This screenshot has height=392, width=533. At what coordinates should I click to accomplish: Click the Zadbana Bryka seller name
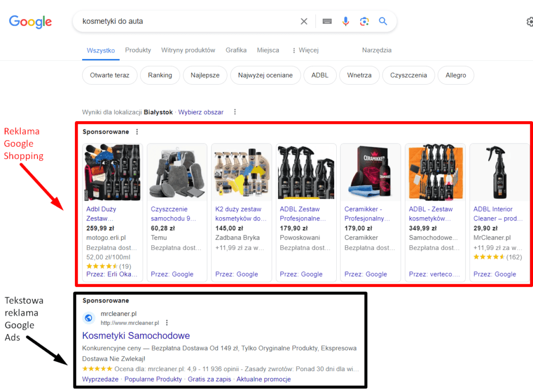tap(237, 238)
